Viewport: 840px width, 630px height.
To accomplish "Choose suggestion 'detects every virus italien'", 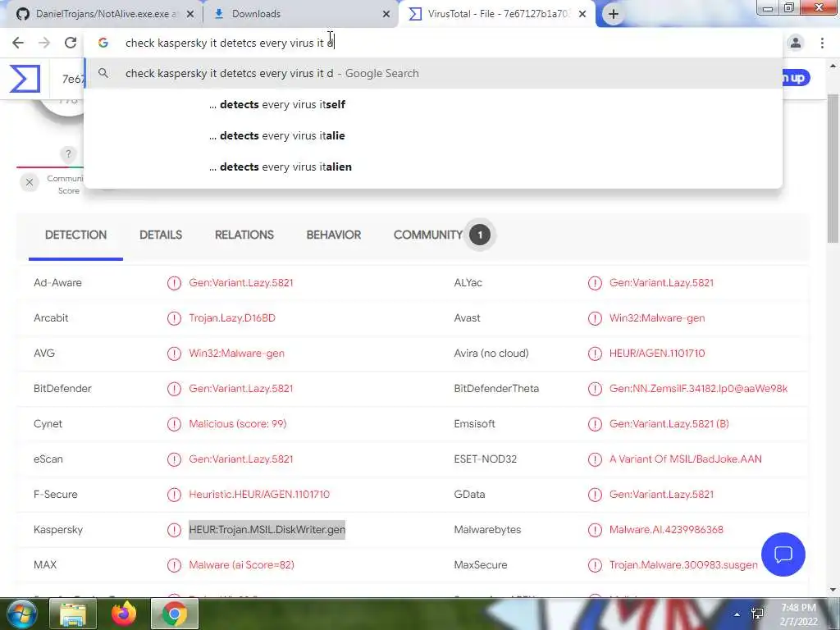I will pos(433,167).
